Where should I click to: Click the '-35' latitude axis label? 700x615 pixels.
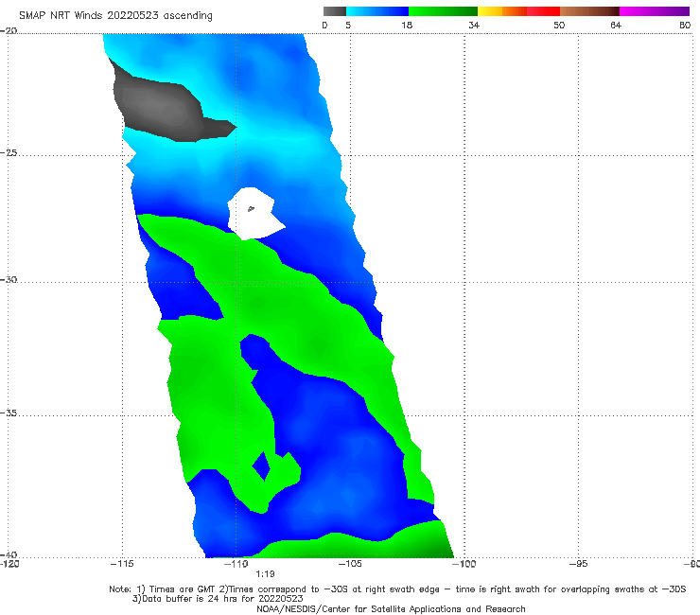click(x=9, y=413)
